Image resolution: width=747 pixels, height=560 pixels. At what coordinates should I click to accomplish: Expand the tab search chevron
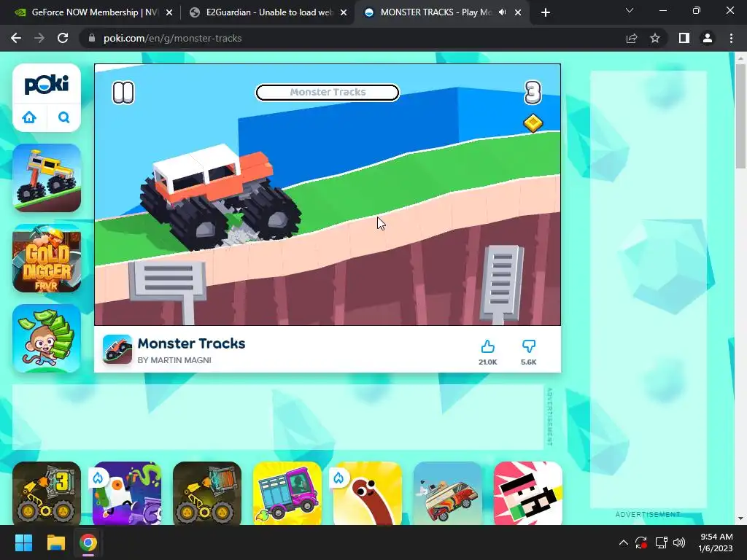click(x=630, y=10)
